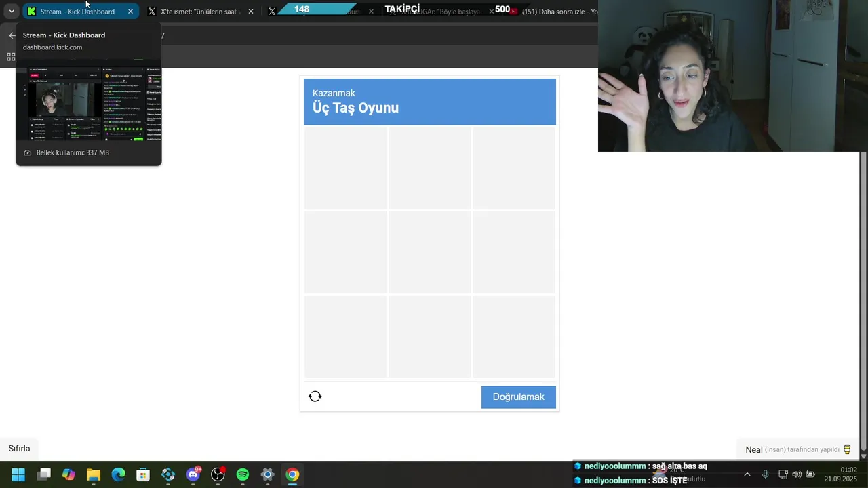Launch Copilot from the taskbar

(x=68, y=474)
